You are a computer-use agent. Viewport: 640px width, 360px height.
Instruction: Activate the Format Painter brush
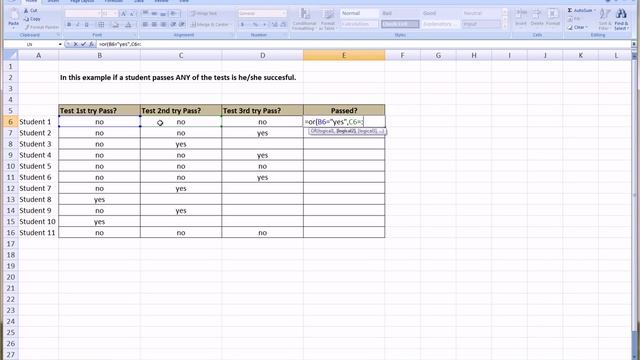[27, 27]
